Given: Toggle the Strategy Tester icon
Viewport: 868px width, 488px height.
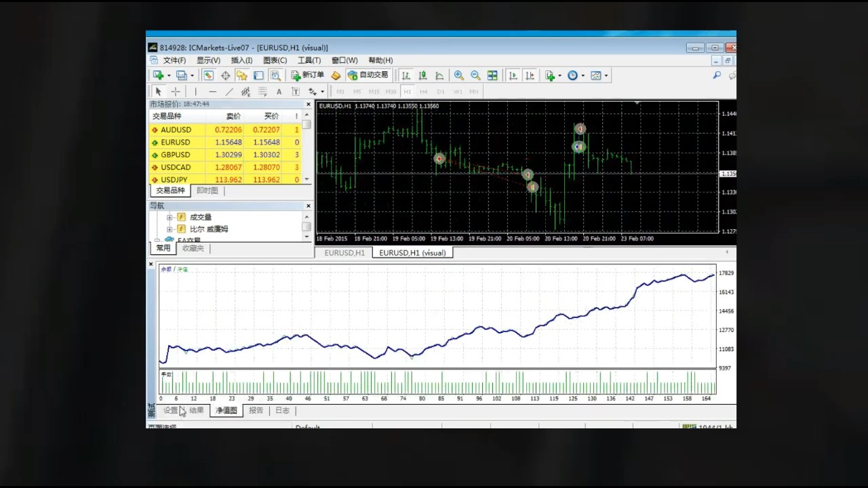Looking at the screenshot, I should (x=275, y=75).
